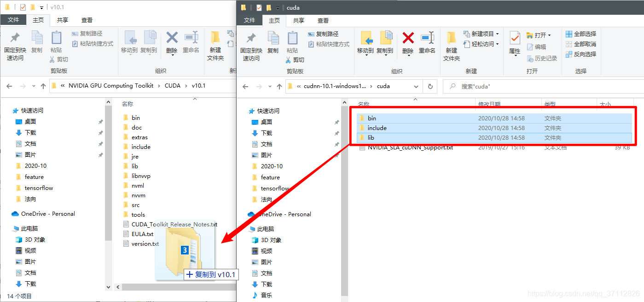
Task: Select include folder in cuda window
Action: pos(494,128)
